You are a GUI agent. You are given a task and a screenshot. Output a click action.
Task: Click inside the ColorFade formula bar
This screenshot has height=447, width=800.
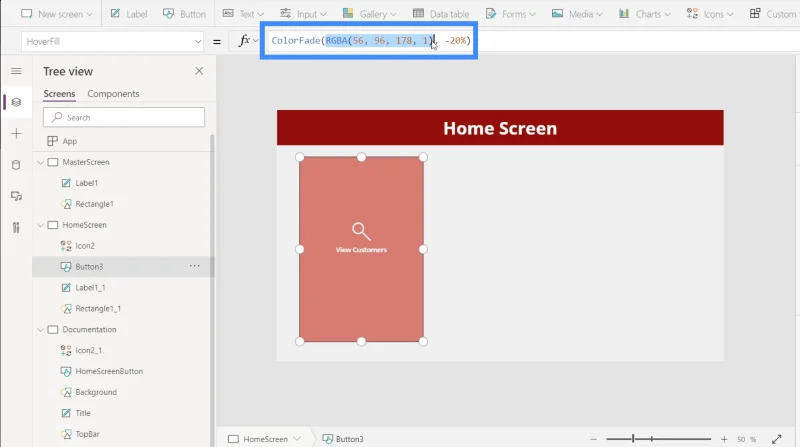[x=369, y=40]
